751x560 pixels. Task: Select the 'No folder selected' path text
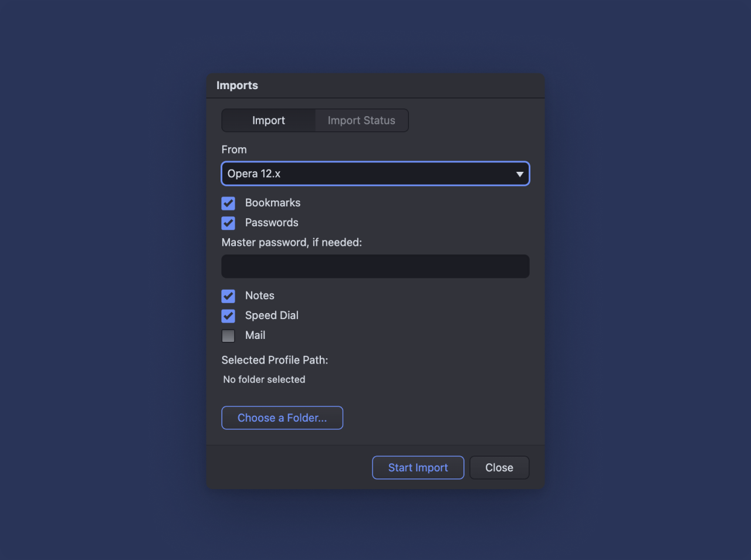(x=264, y=379)
